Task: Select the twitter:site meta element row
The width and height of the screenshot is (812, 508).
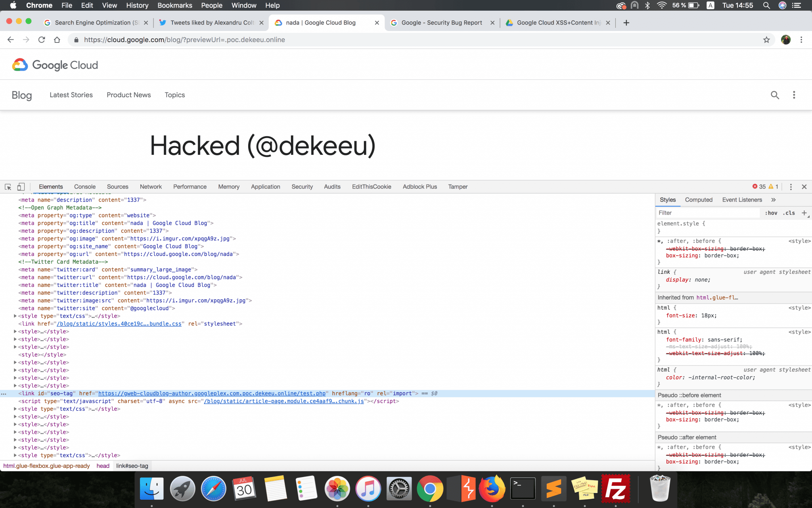Action: tap(97, 308)
